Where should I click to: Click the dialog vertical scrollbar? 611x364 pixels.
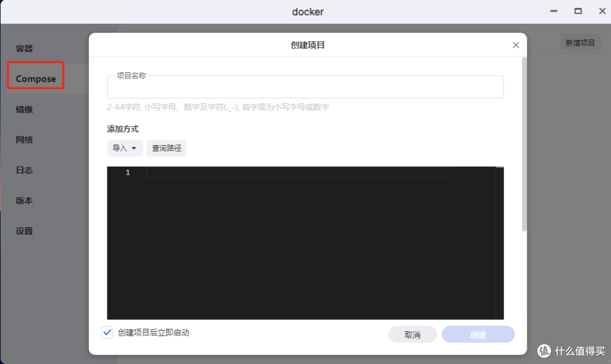point(524,144)
